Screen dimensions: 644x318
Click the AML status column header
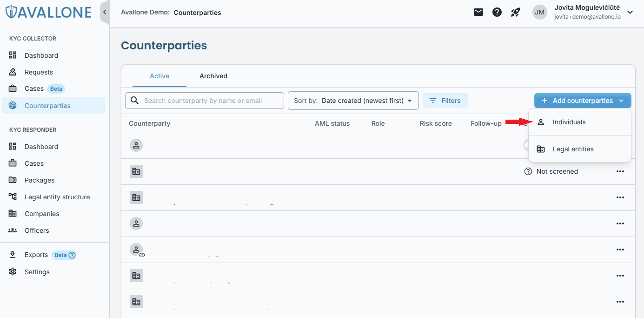tap(332, 123)
